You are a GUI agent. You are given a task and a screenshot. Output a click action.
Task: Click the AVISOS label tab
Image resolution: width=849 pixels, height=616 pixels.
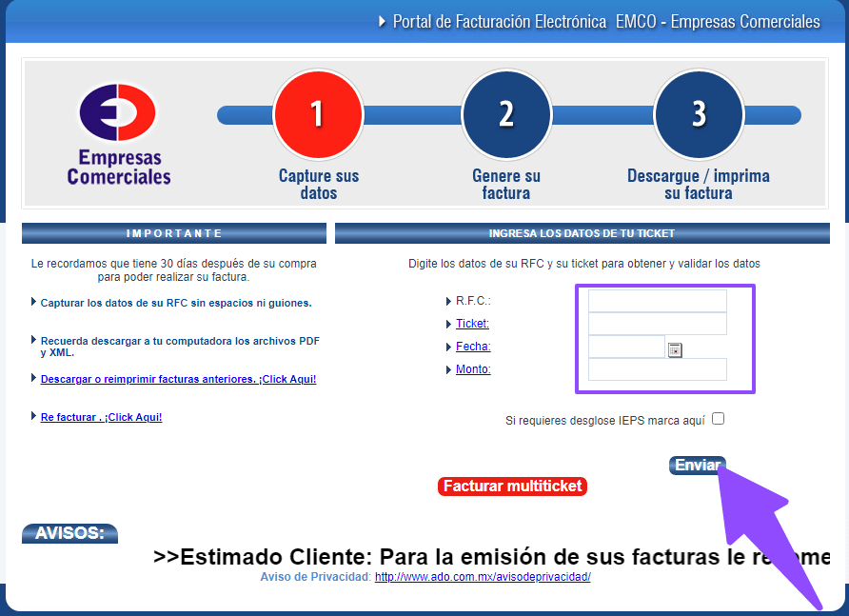69,533
